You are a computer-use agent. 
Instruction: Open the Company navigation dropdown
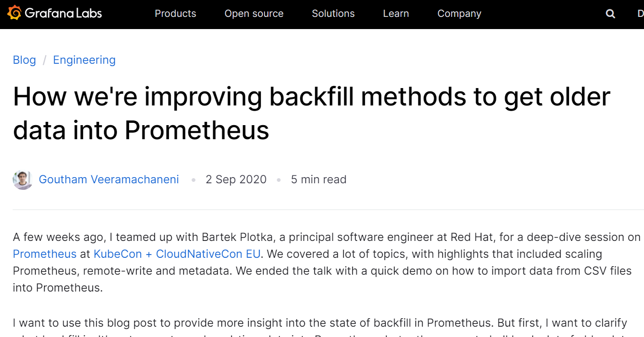pyautogui.click(x=459, y=14)
